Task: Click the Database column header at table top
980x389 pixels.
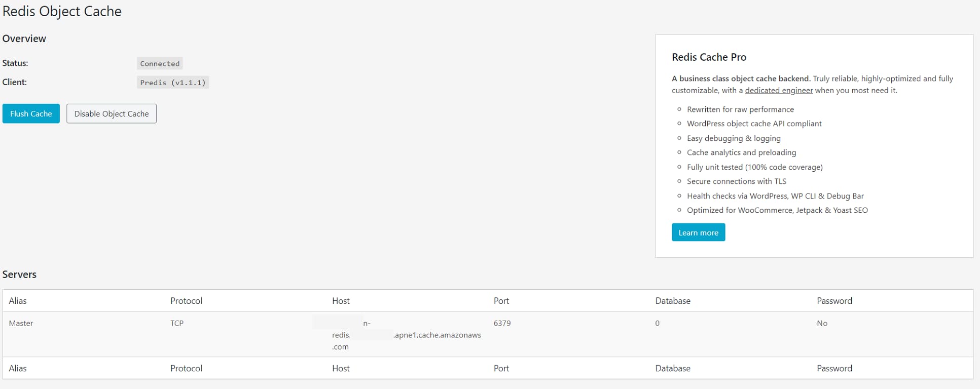Action: [x=673, y=301]
